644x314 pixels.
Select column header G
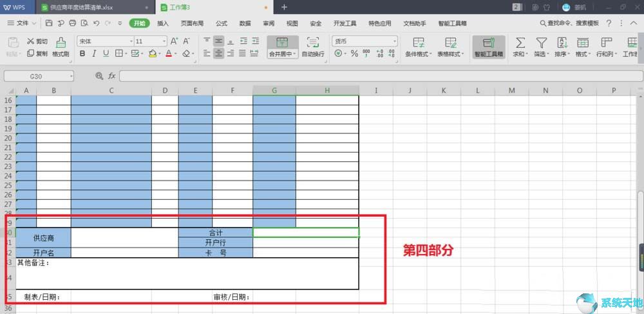click(x=274, y=90)
